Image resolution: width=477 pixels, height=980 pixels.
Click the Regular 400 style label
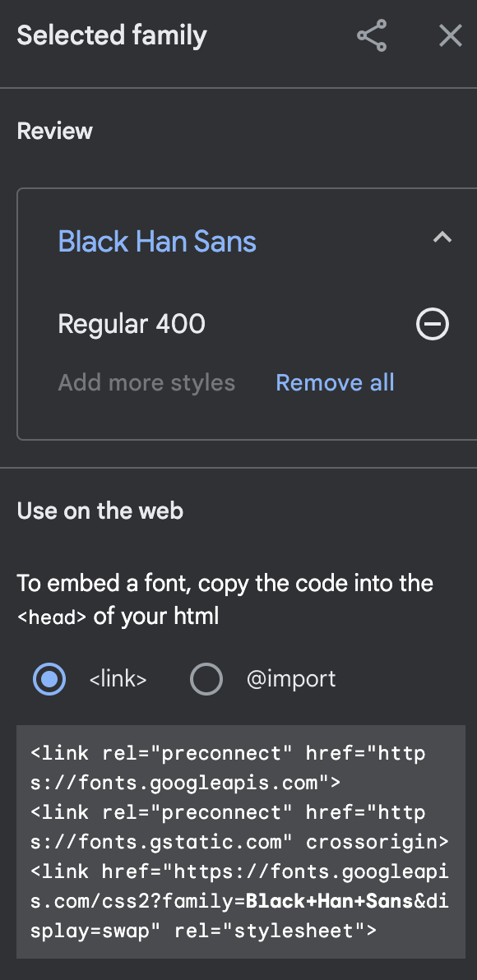[x=132, y=324]
